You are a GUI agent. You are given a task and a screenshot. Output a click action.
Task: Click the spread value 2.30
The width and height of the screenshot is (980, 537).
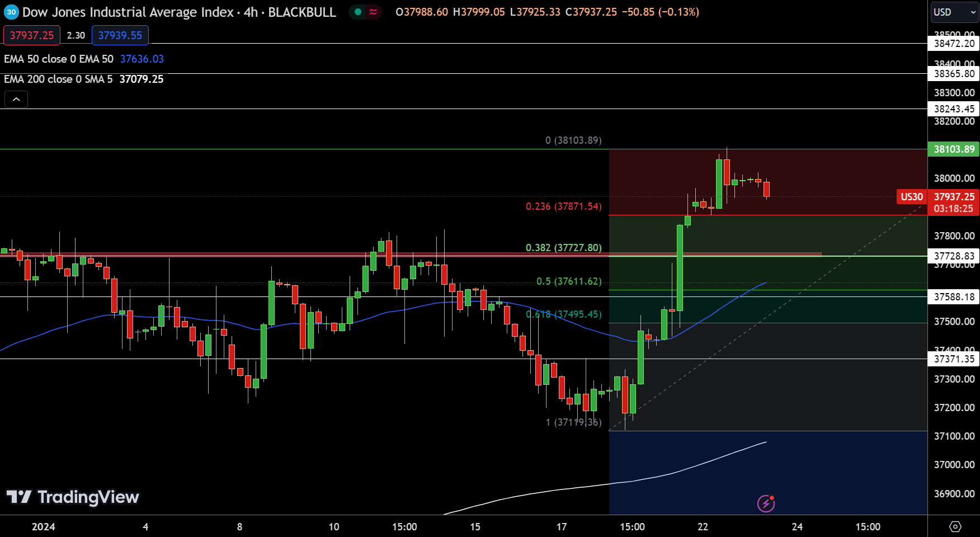(x=76, y=35)
